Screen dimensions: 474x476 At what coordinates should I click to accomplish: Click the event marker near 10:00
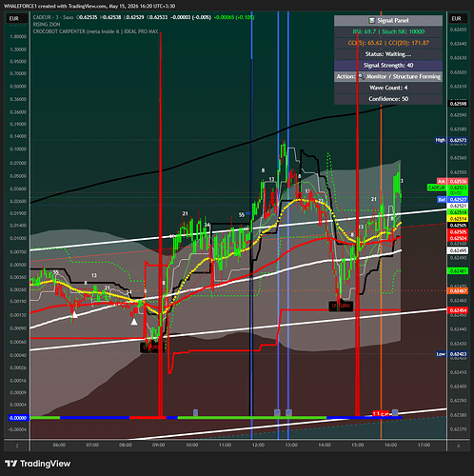point(195,412)
